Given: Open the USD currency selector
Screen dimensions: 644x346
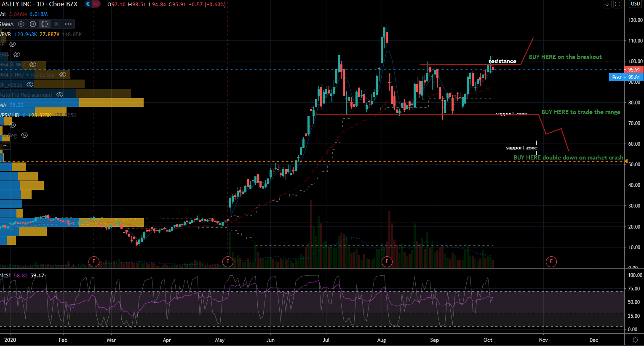Looking at the screenshot, I should 635,4.
